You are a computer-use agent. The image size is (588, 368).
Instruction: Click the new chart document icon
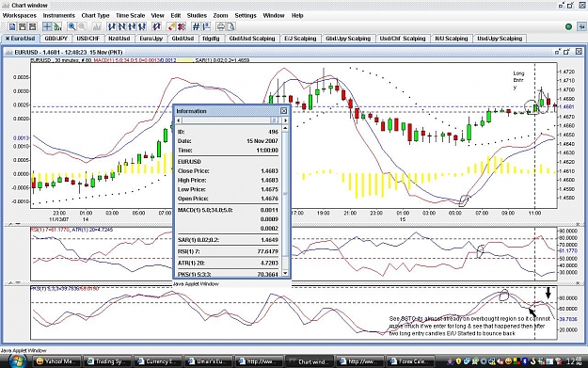click(12, 26)
